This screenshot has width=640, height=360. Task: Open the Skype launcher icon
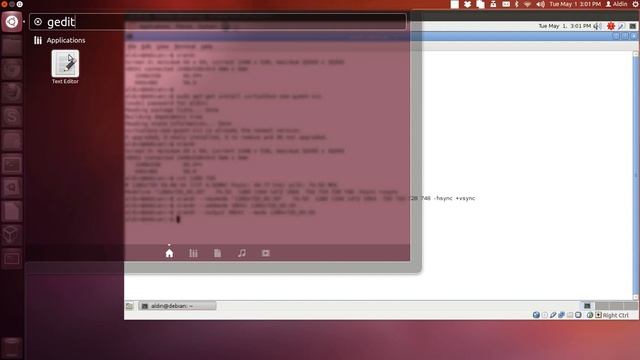point(11,117)
